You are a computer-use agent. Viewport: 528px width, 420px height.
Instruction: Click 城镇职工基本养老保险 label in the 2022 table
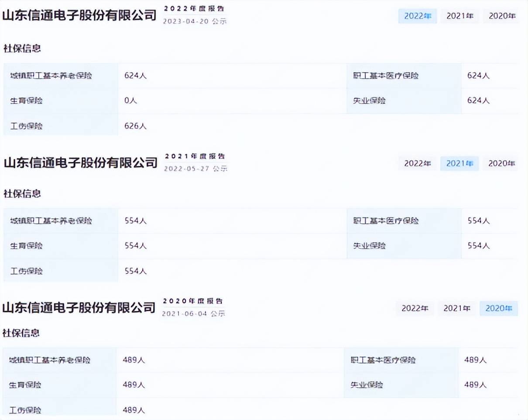pyautogui.click(x=51, y=76)
